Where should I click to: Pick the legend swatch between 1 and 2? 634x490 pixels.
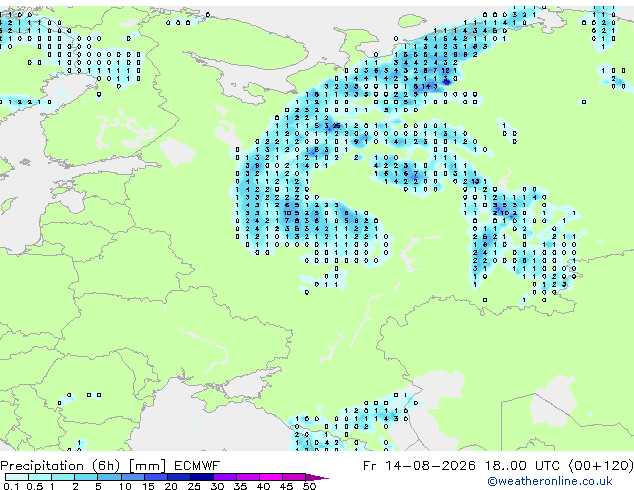63,477
